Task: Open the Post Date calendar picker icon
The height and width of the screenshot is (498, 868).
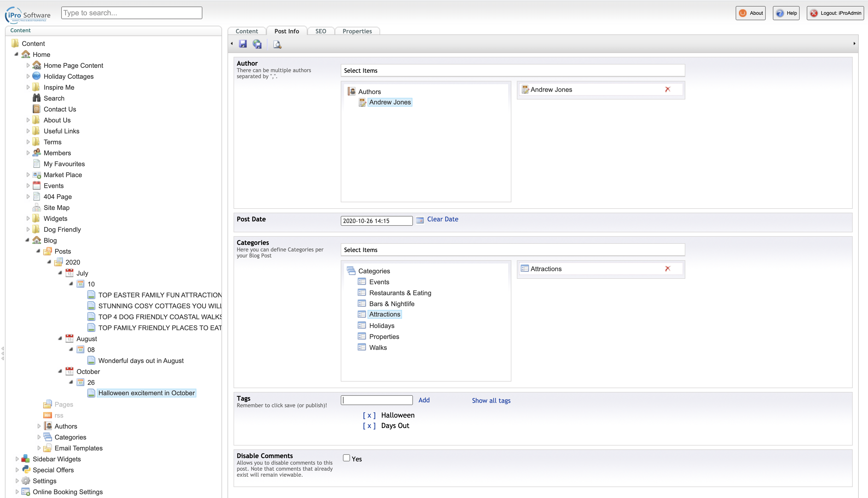Action: click(x=420, y=220)
